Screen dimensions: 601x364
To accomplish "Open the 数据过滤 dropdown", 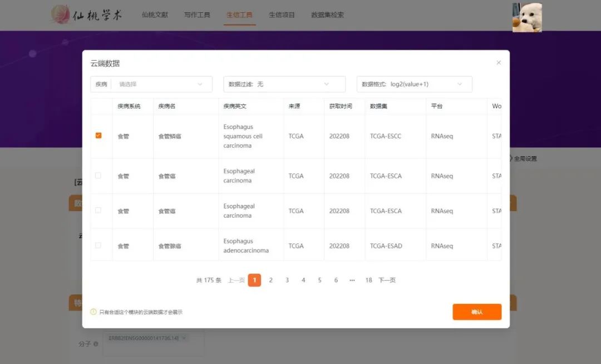I will click(x=284, y=84).
